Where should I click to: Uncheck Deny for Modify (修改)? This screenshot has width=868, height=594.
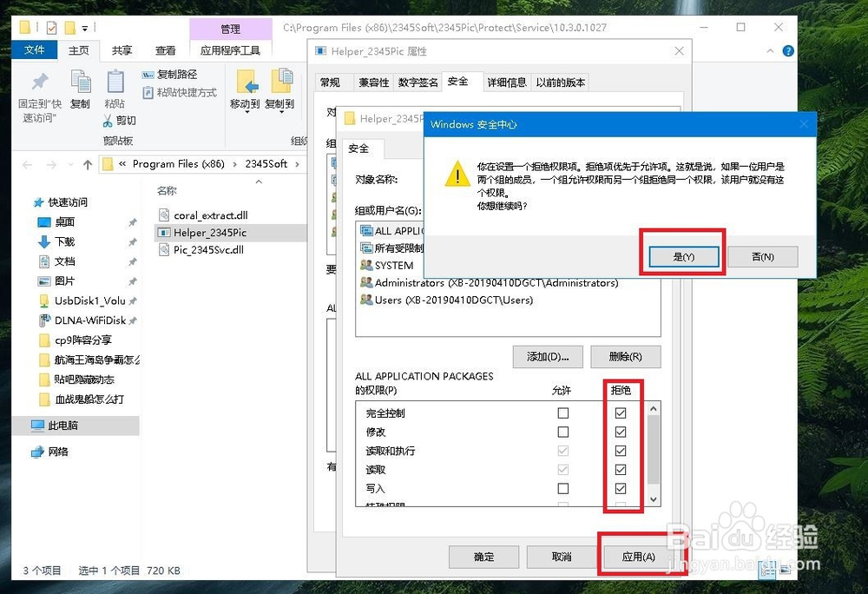621,432
